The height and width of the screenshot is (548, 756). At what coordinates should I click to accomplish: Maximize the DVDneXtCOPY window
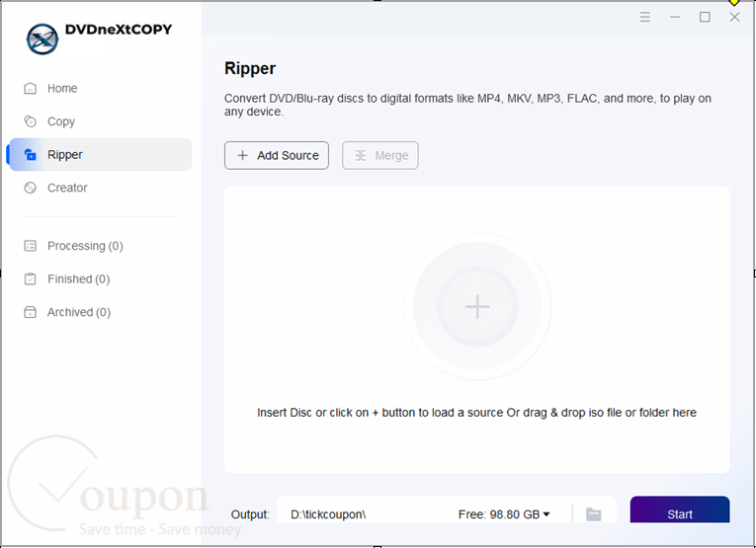705,18
